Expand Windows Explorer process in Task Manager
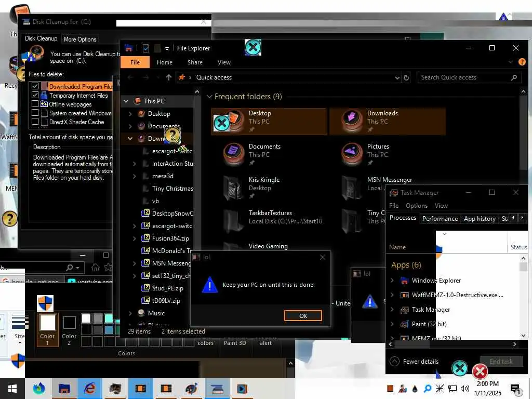 click(392, 280)
